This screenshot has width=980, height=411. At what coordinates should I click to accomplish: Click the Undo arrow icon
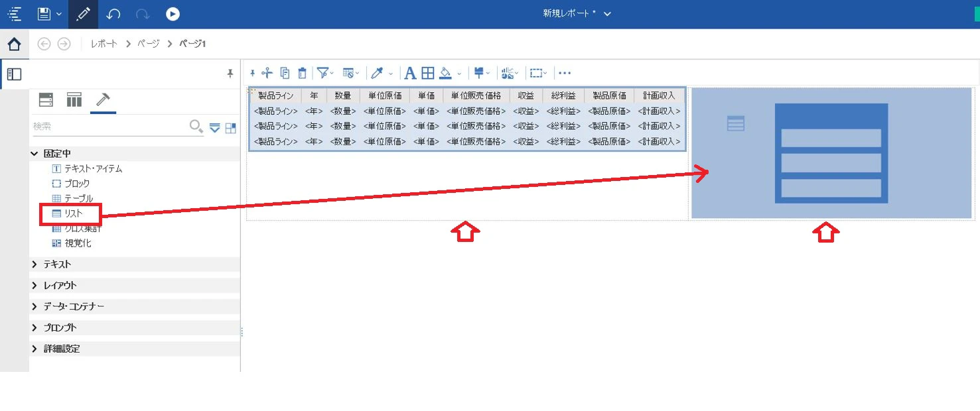[113, 14]
